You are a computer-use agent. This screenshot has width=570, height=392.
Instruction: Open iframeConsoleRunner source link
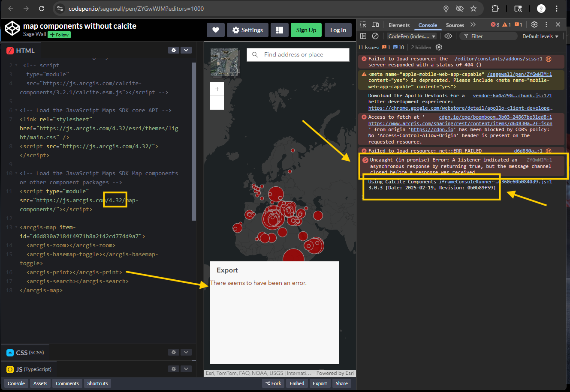495,182
